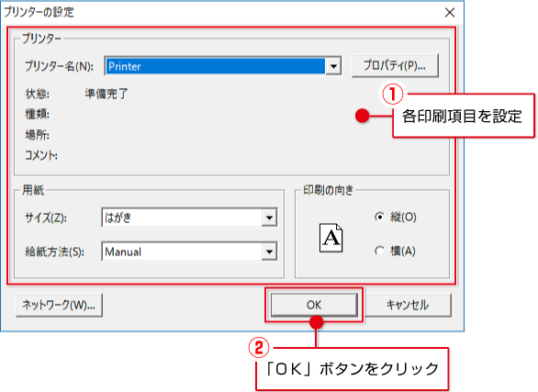Click the Printer name field
The width and height of the screenshot is (538, 392).
coord(215,66)
